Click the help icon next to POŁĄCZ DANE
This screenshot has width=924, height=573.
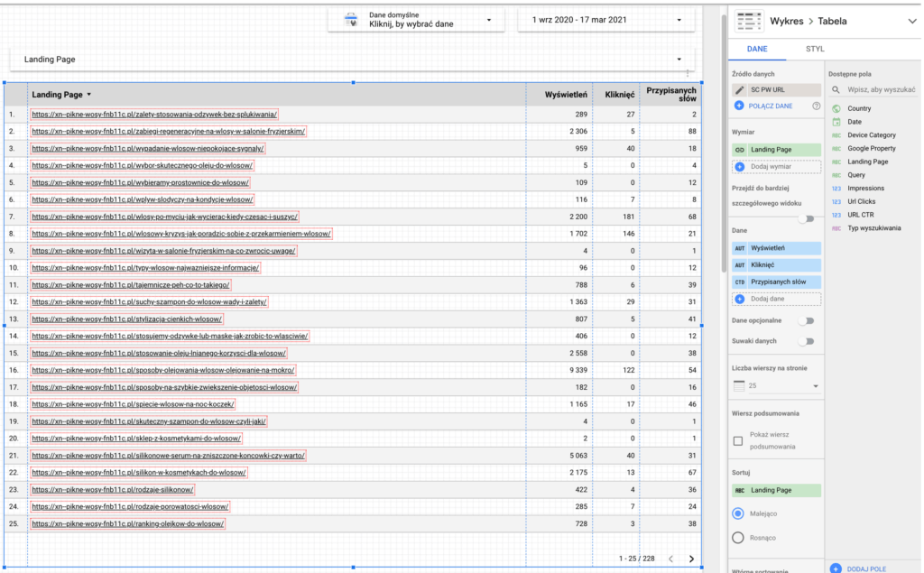[x=816, y=106]
